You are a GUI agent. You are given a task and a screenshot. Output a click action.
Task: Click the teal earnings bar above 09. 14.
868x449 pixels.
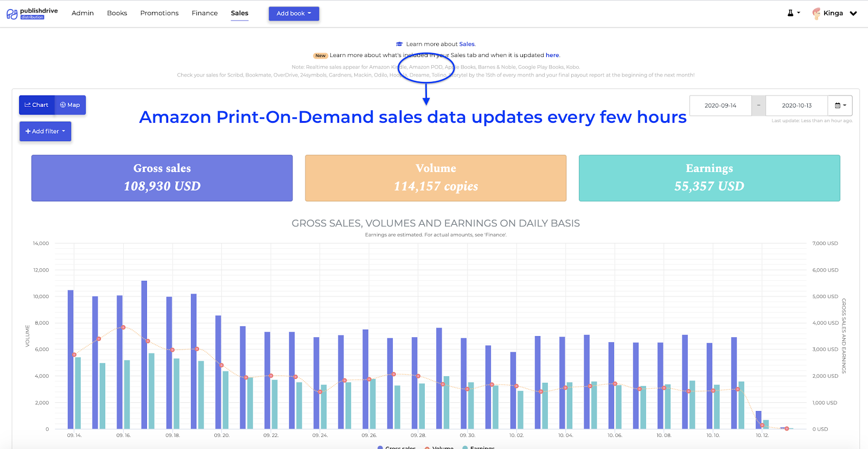(78, 393)
